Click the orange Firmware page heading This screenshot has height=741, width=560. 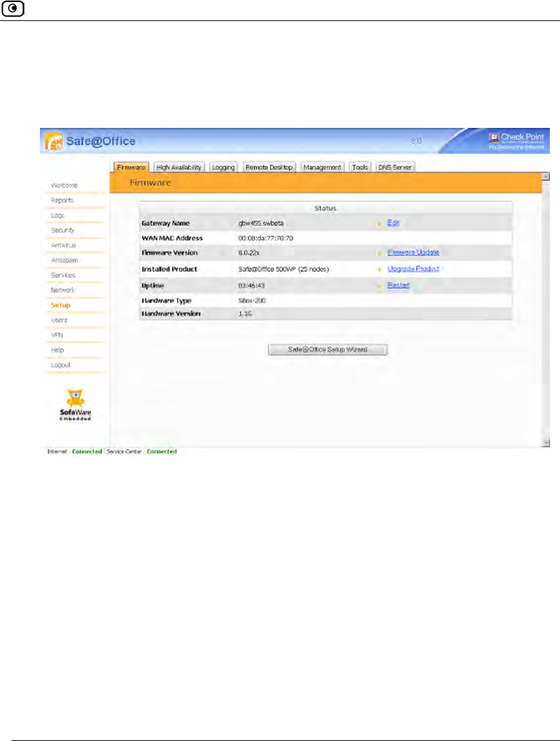(150, 183)
